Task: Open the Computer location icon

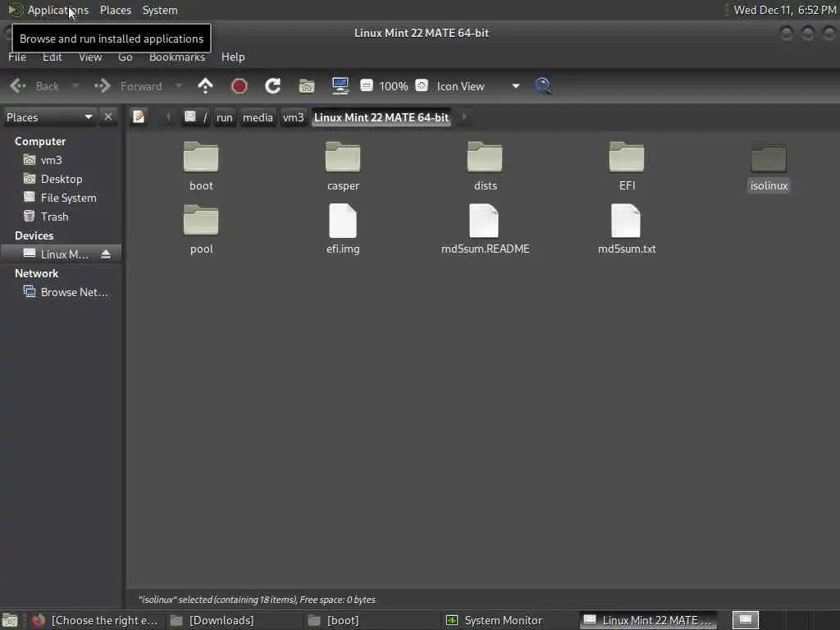Action: pyautogui.click(x=340, y=85)
